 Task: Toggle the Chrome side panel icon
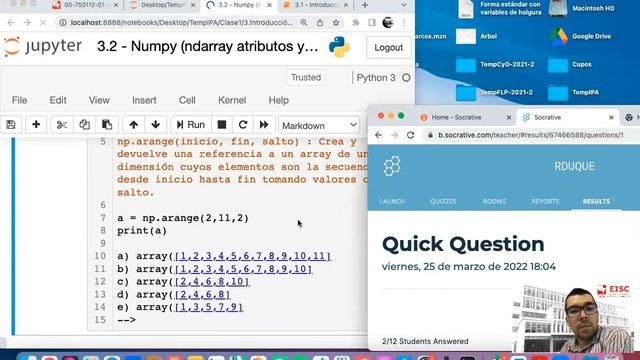pyautogui.click(x=371, y=22)
